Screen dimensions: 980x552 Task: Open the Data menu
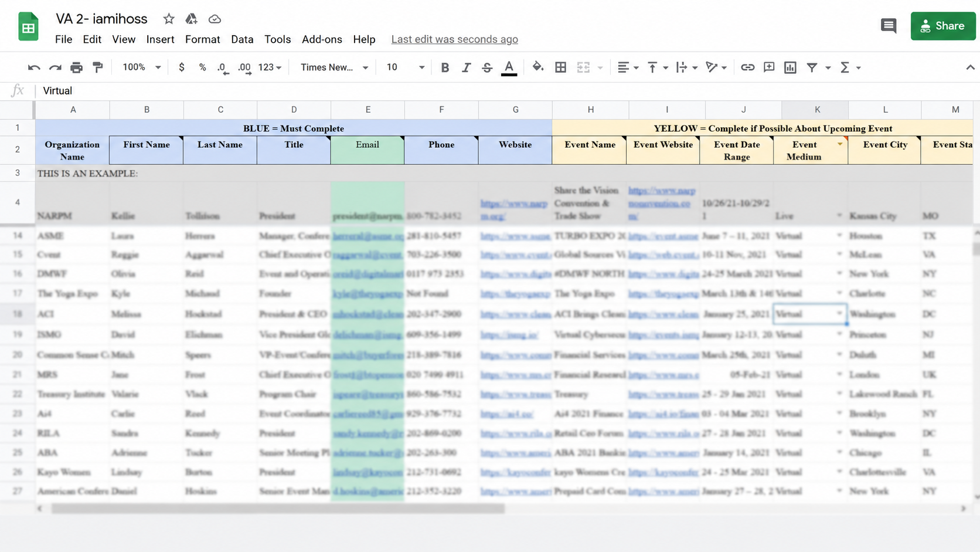click(242, 39)
